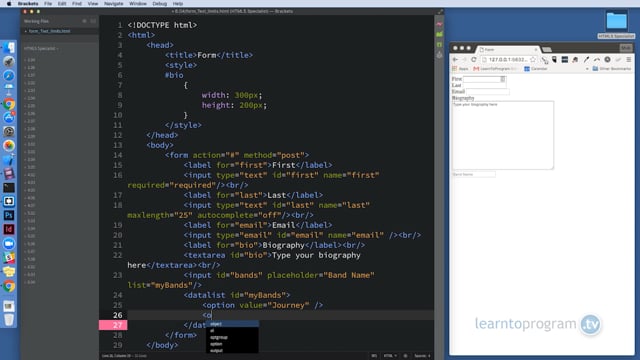Open the File menu
Screen dimensions: 640x360
tap(48, 4)
